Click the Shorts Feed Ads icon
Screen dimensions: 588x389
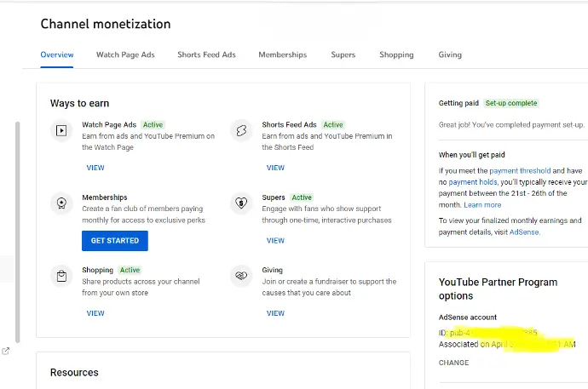point(241,131)
